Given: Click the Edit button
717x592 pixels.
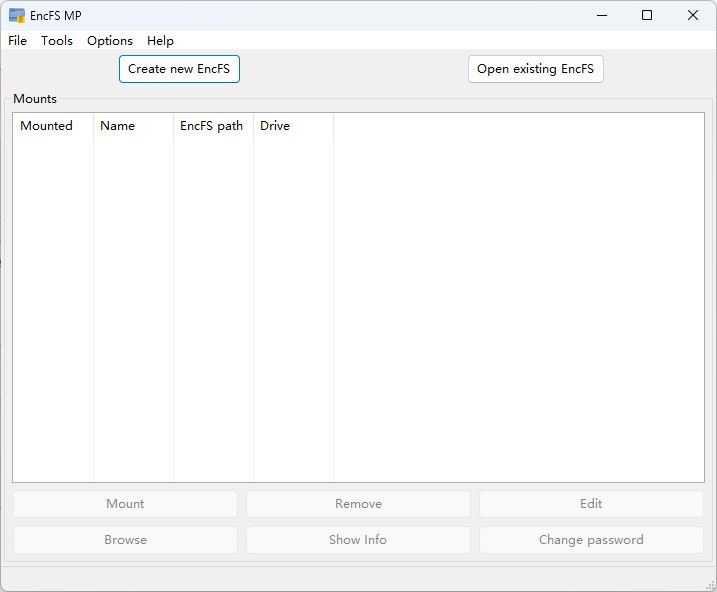Looking at the screenshot, I should point(591,504).
